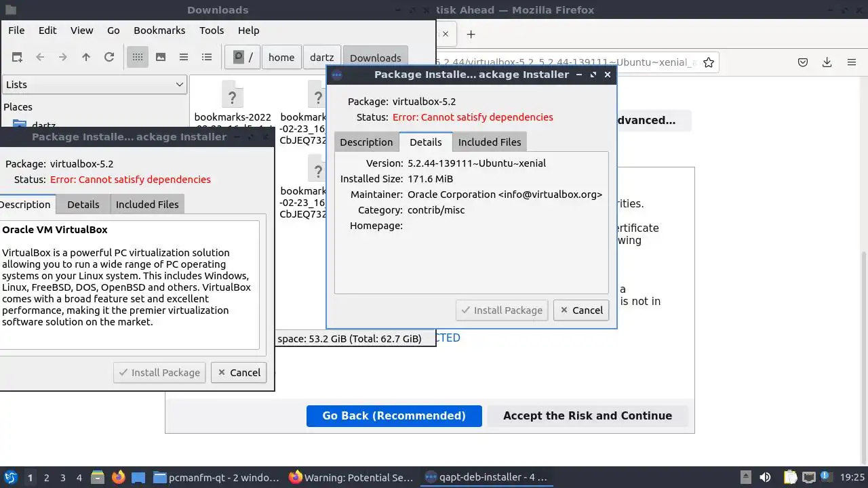The height and width of the screenshot is (488, 868).
Task: Switch to virtual desktop 4
Action: coord(79,478)
